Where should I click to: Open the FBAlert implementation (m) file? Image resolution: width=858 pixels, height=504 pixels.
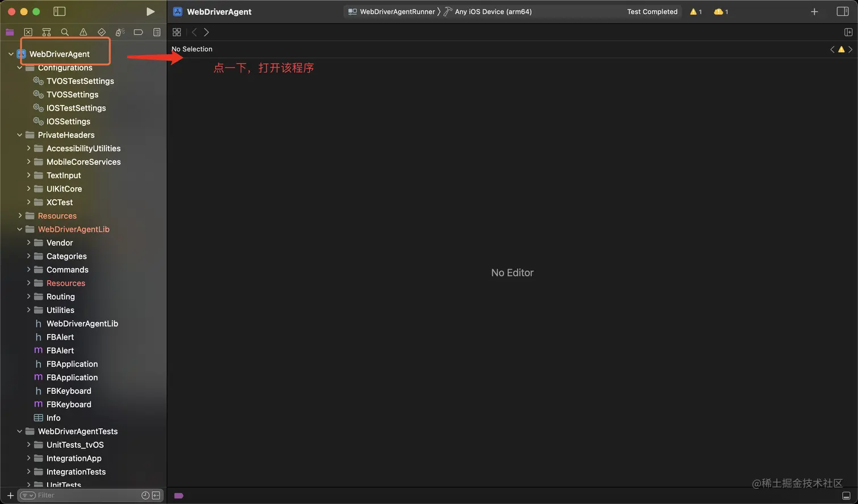coord(60,350)
